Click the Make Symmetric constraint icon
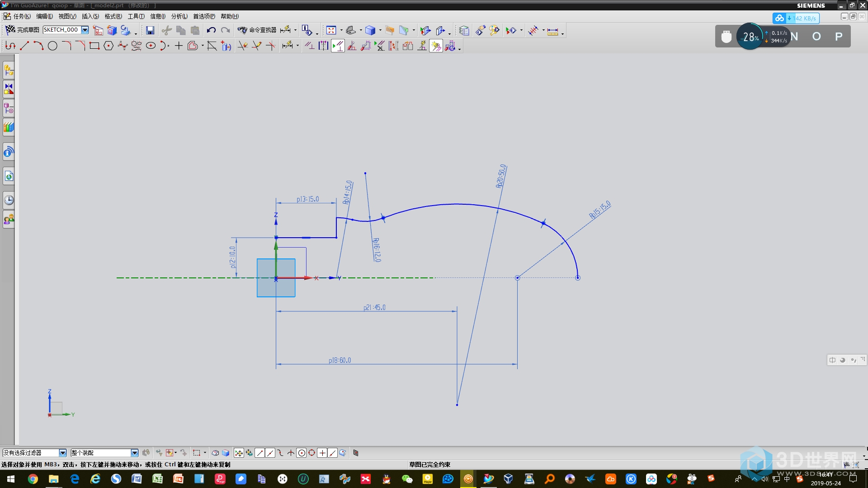 (x=324, y=46)
